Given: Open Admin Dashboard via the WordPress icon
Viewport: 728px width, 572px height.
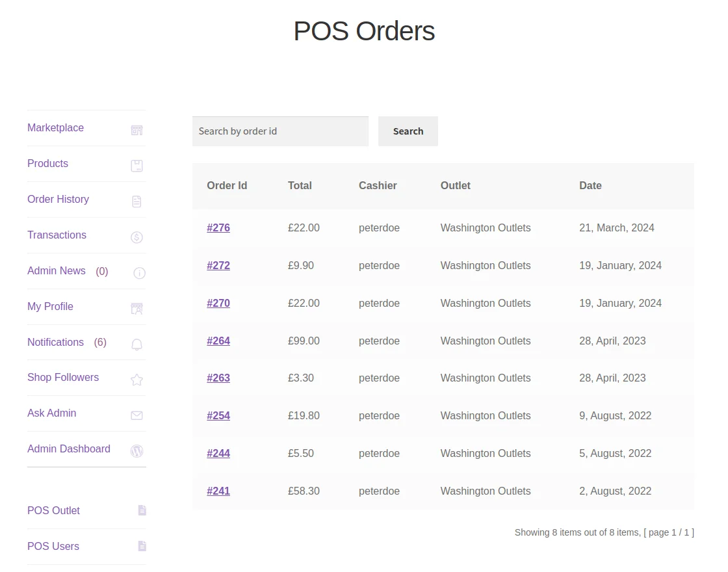Looking at the screenshot, I should [136, 451].
